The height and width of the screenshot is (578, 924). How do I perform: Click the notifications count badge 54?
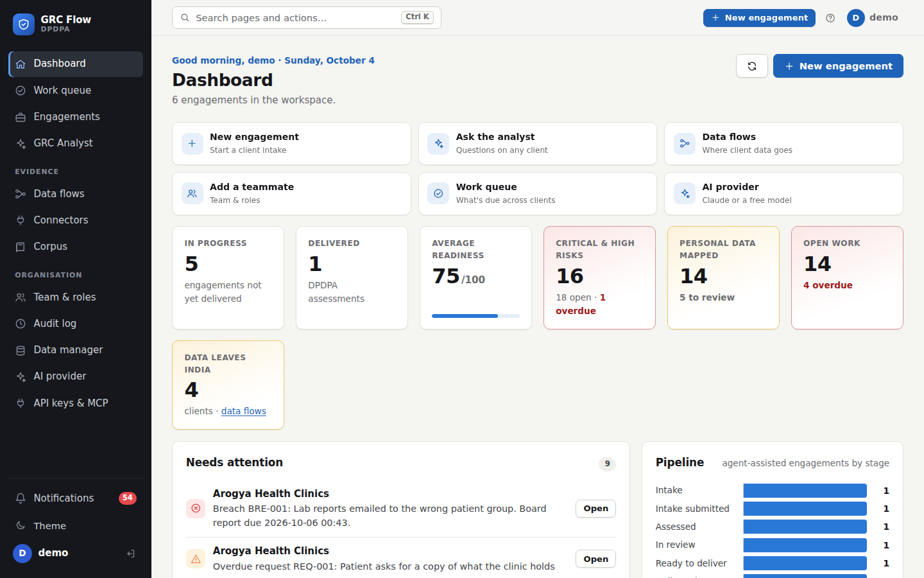click(x=128, y=498)
